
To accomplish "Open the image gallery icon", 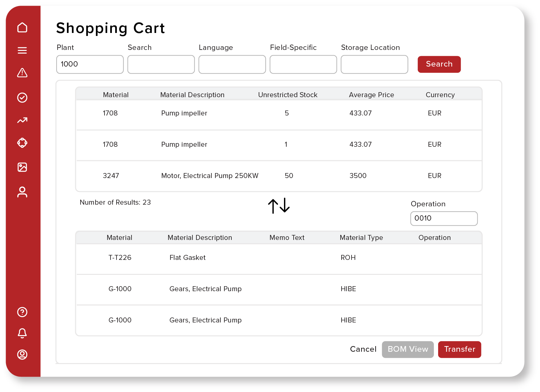I will pyautogui.click(x=22, y=167).
